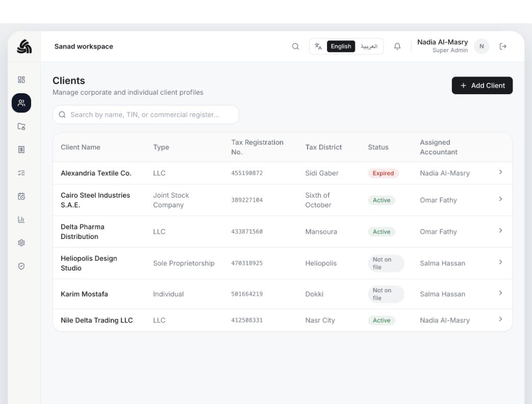
Task: Switch language to English
Action: tap(341, 46)
